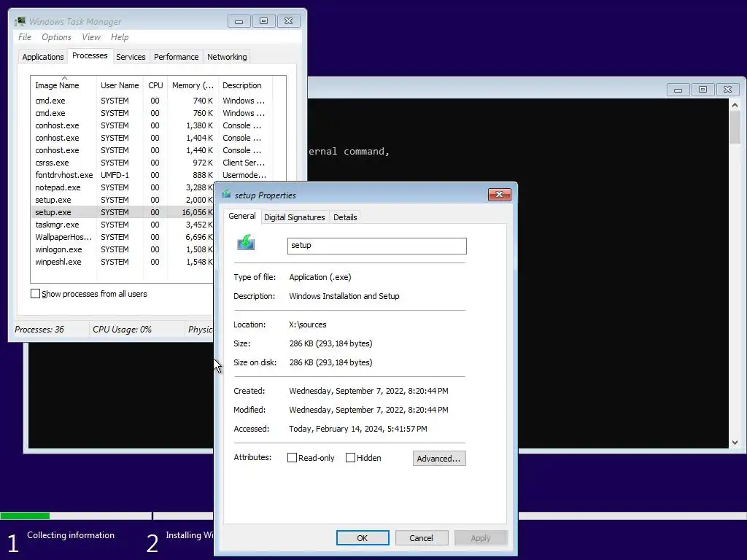This screenshot has height=560, width=747.
Task: Sort processes by Memory column
Action: coord(193,85)
